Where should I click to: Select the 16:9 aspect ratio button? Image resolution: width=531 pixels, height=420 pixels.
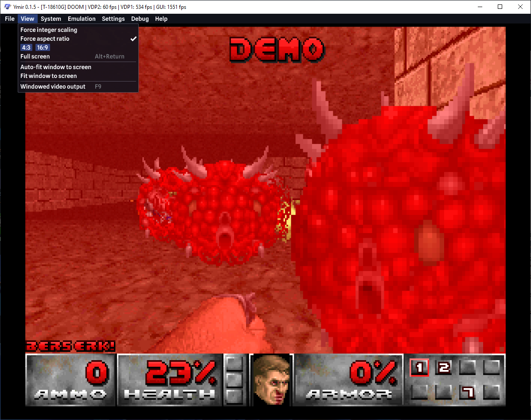[x=43, y=47]
